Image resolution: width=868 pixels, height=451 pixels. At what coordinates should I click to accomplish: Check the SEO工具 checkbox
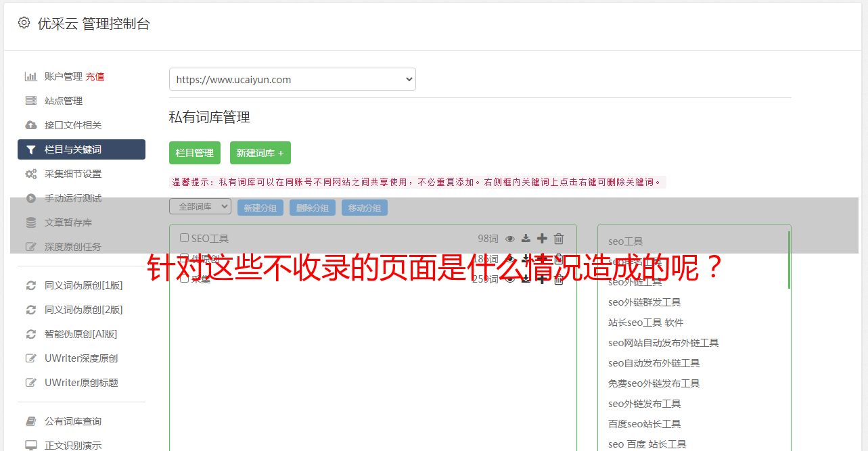(184, 238)
